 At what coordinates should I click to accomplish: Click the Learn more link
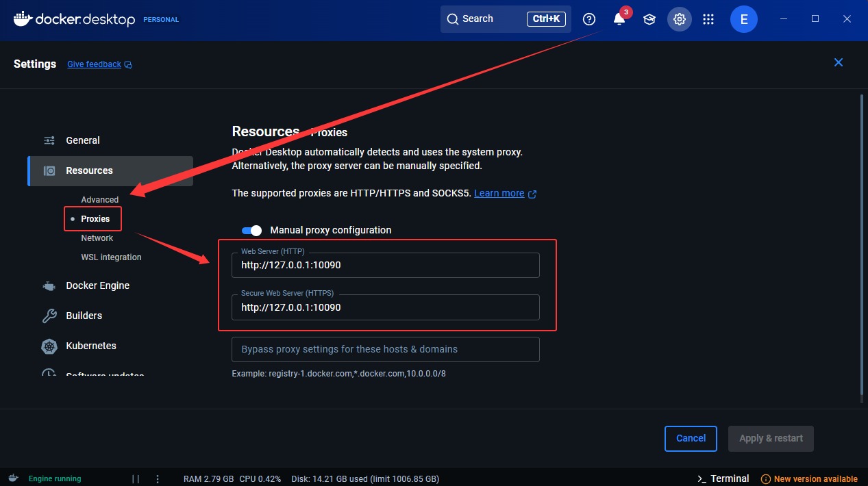pos(499,193)
